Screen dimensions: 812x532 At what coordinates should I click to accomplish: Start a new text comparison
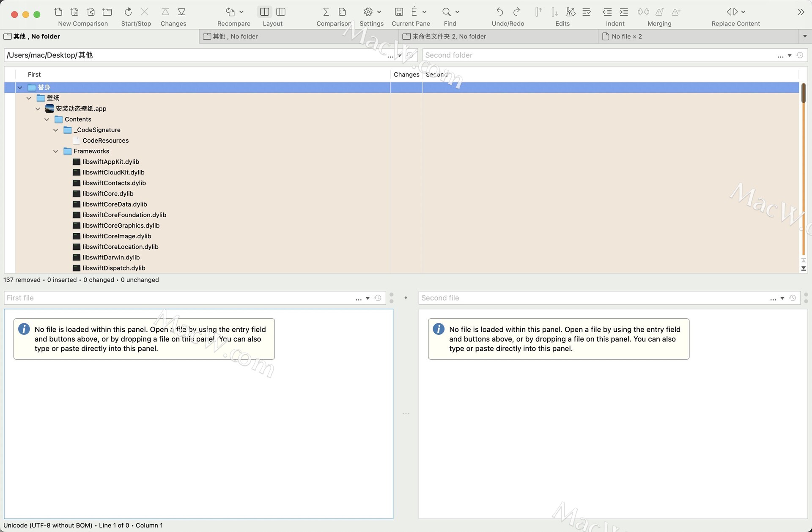58,12
